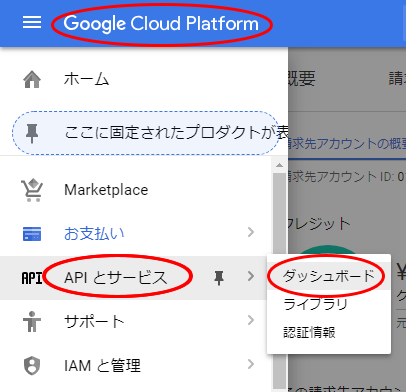Expand the IAM と管理 submenu chevron

click(251, 364)
